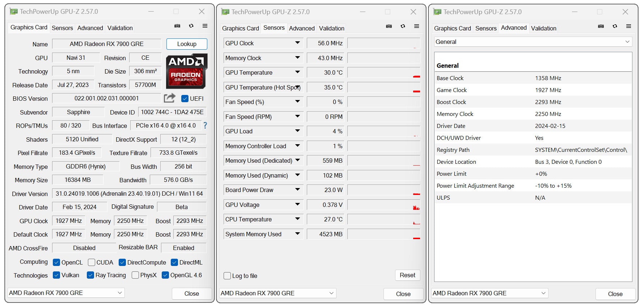Open GPU selector dropdown in Sensors window

(278, 293)
